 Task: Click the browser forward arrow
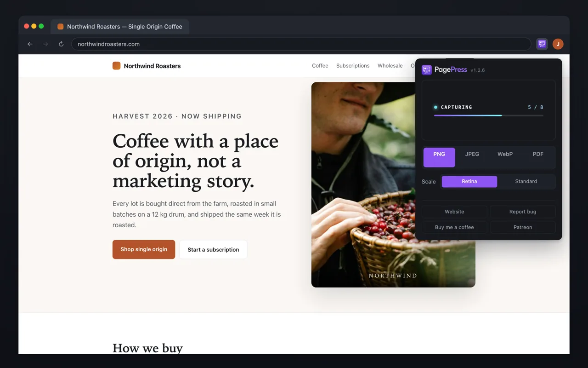45,44
